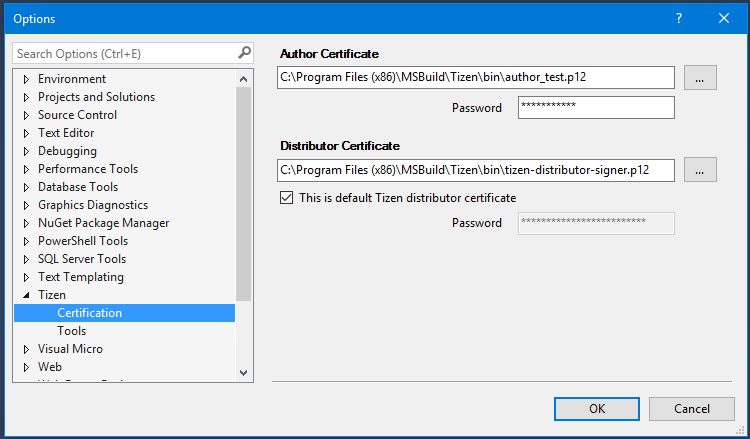Select Text Editor in options tree
The image size is (750, 439).
click(66, 133)
